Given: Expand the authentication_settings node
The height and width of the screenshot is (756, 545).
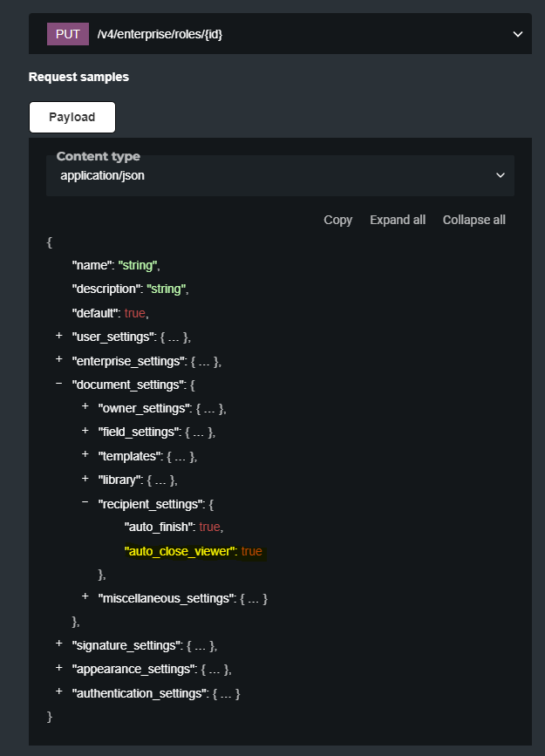Looking at the screenshot, I should coord(59,692).
